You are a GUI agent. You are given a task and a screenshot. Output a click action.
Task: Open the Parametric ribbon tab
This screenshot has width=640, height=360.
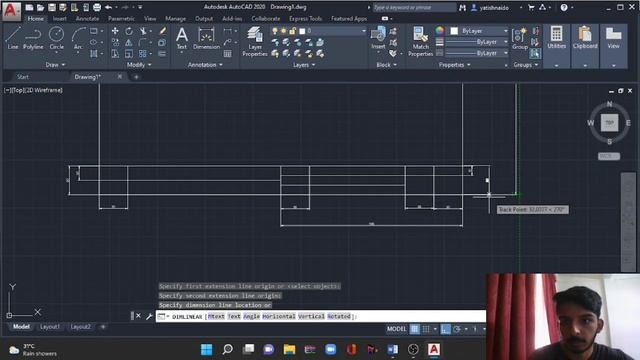pos(121,19)
